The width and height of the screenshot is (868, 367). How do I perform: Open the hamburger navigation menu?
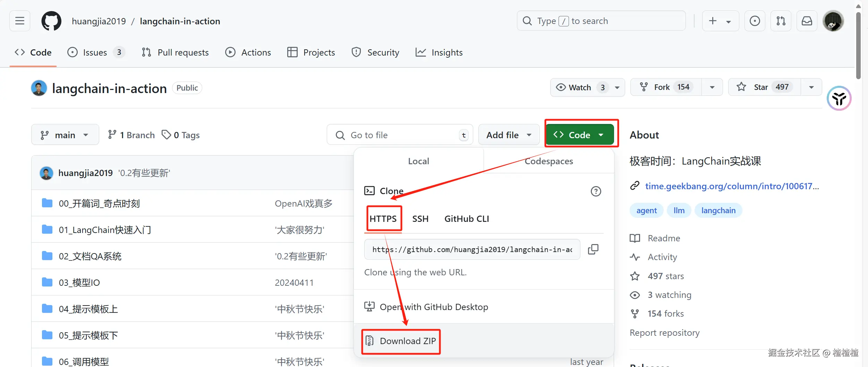(x=20, y=21)
